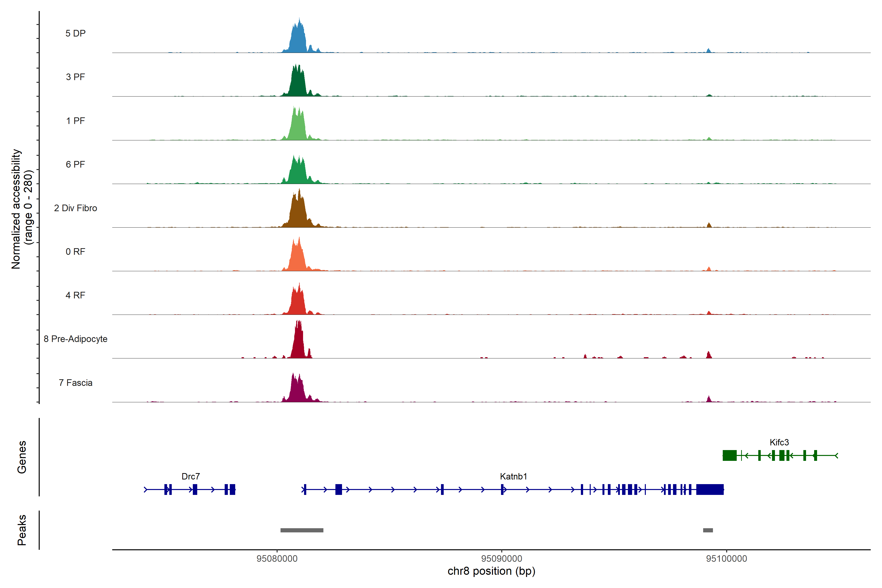Screen dimensions: 882x588
Task: Click the Drc7 gene label
Action: point(191,477)
